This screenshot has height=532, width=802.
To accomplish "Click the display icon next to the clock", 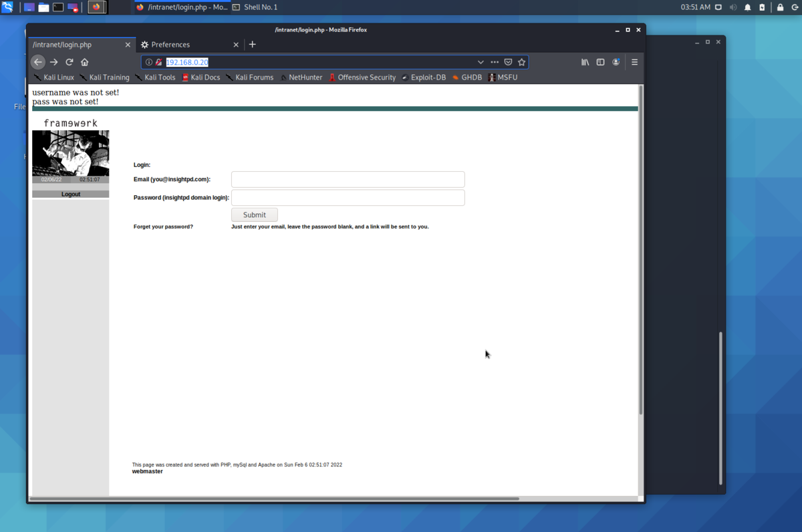I will pos(718,7).
